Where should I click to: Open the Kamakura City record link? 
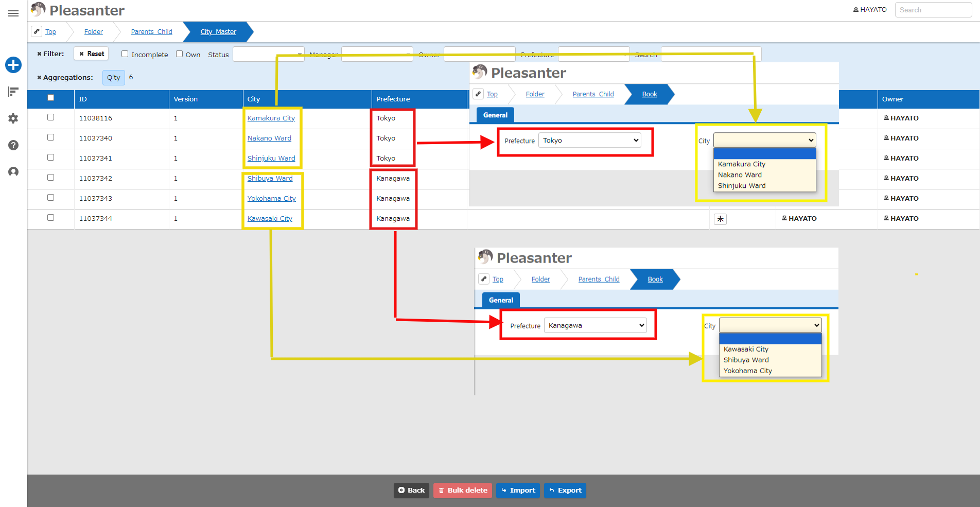[x=271, y=118]
